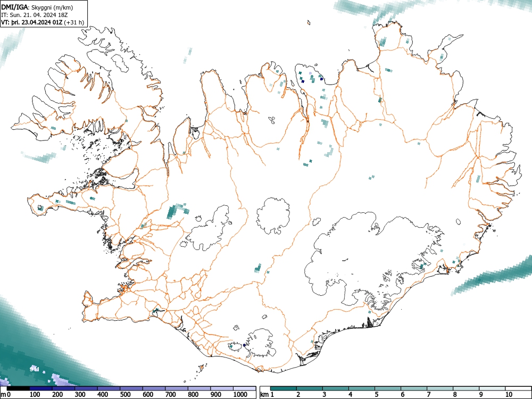The image size is (532, 399).
Task: Click the 'VT: þri. 23.04.2024 01Z (+31 h)' line
Action: click(43, 22)
